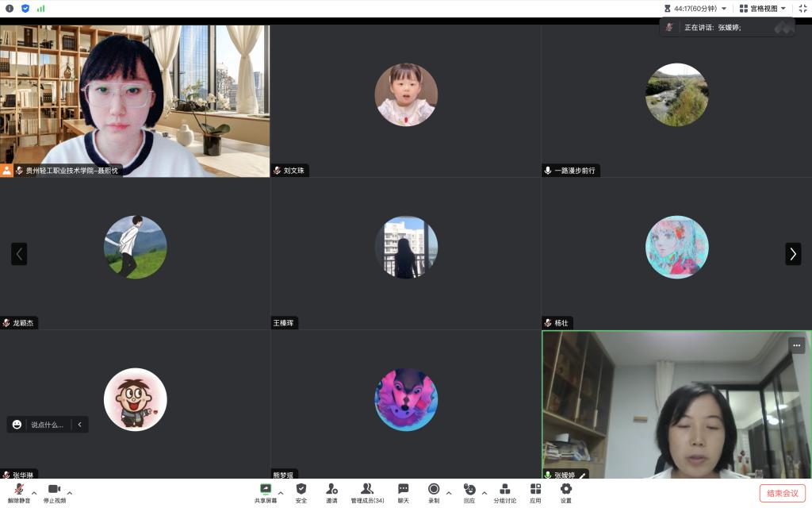Select 刘文珠's participant tile

[x=405, y=100]
